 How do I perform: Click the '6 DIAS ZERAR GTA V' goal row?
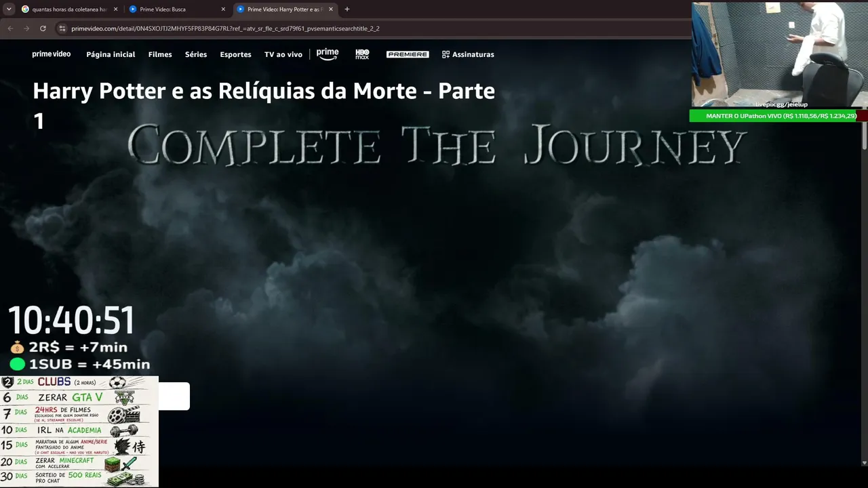pos(79,397)
